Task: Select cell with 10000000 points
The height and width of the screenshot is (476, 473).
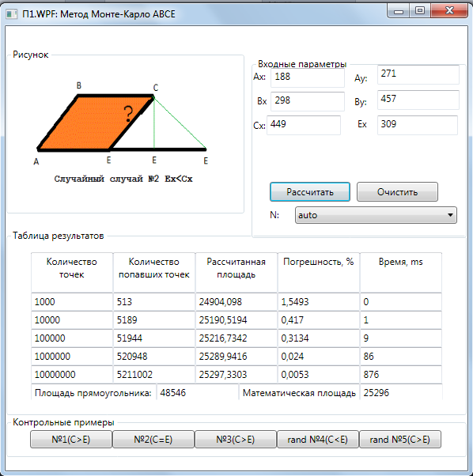Action: [x=72, y=374]
